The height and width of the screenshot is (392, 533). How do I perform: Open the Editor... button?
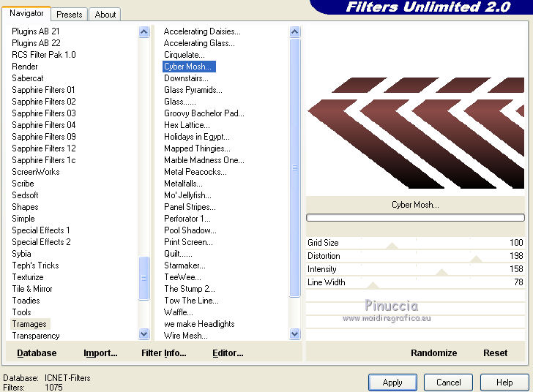pyautogui.click(x=228, y=353)
